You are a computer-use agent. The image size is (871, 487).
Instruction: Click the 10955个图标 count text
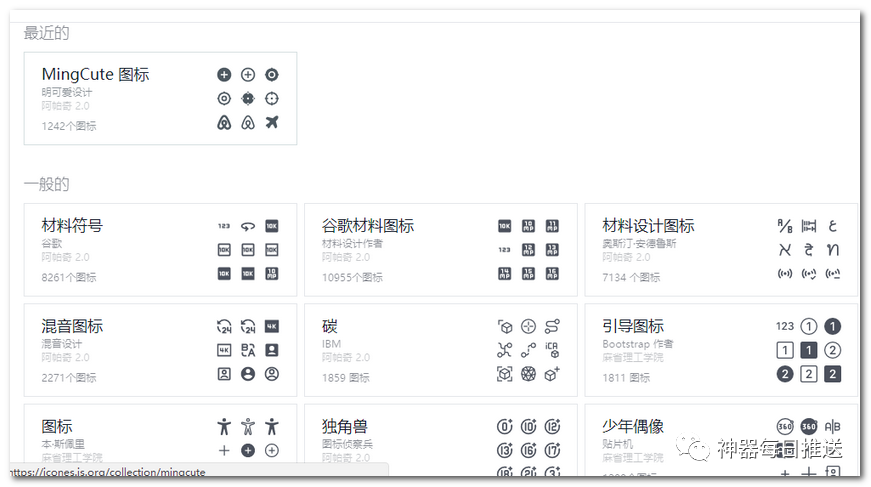(x=352, y=277)
